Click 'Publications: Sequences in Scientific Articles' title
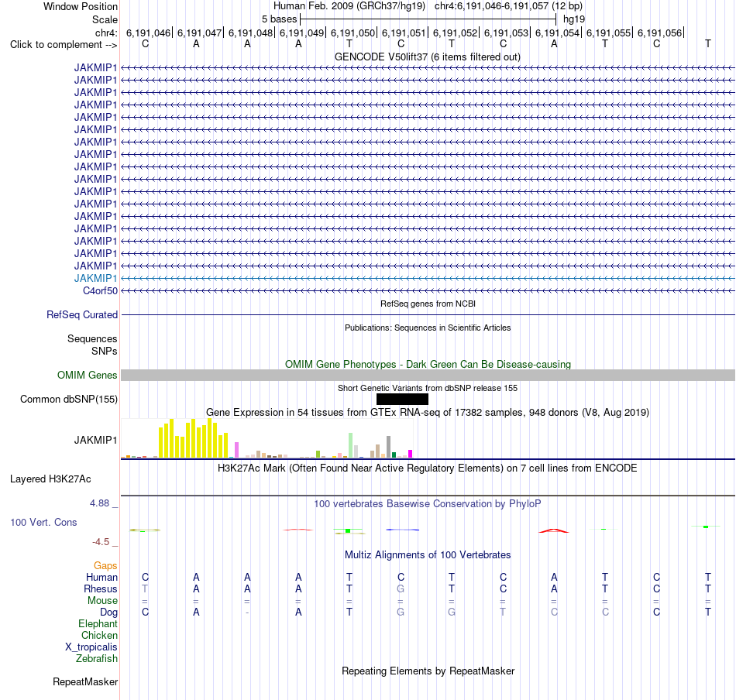Screen dimensions: 736x700 pyautogui.click(x=428, y=328)
